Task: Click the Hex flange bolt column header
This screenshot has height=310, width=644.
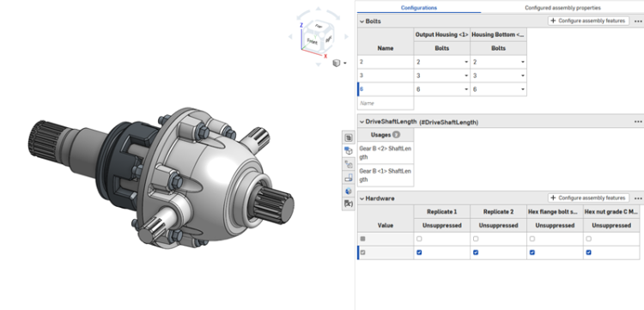Action: pyautogui.click(x=555, y=212)
